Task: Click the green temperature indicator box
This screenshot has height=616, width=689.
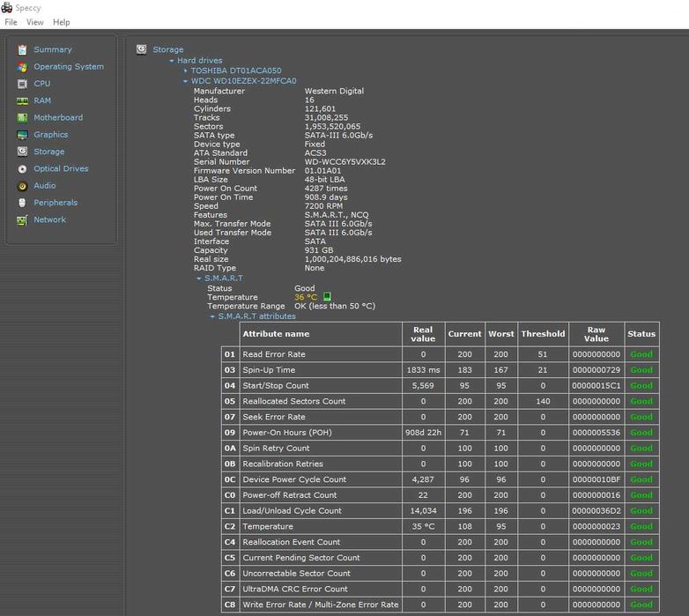Action: point(327,298)
